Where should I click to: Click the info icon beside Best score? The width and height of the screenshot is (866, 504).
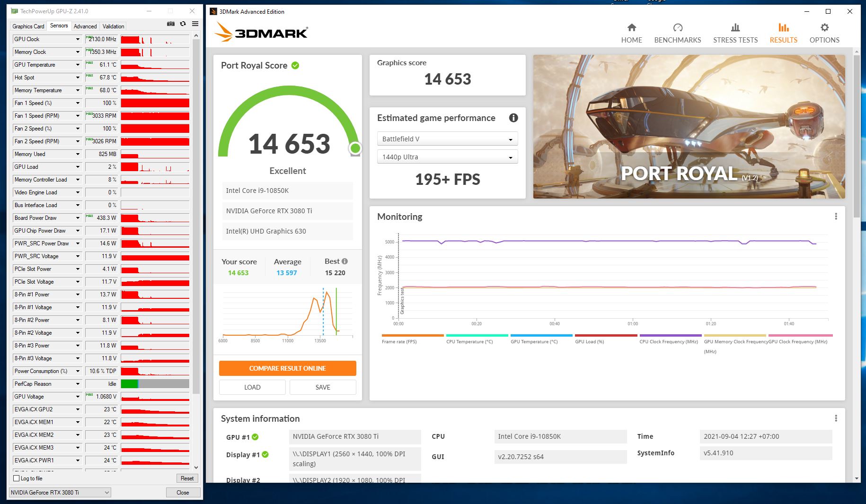345,261
